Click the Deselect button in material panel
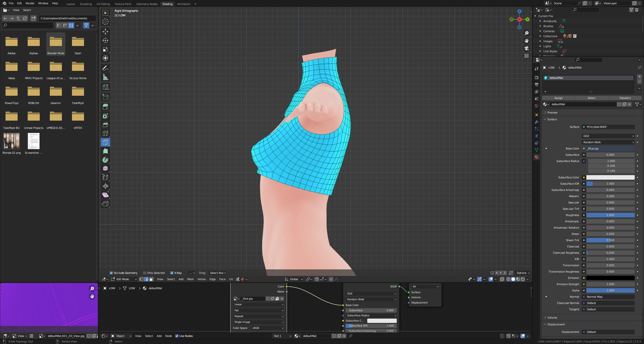 [625, 98]
